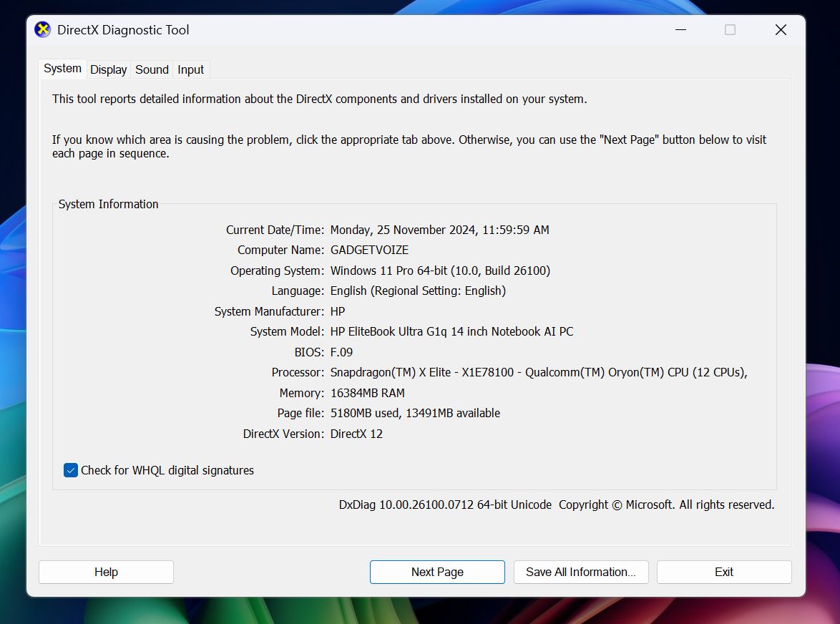840x624 pixels.
Task: Click the 16384MB RAM memory value
Action: pyautogui.click(x=367, y=393)
